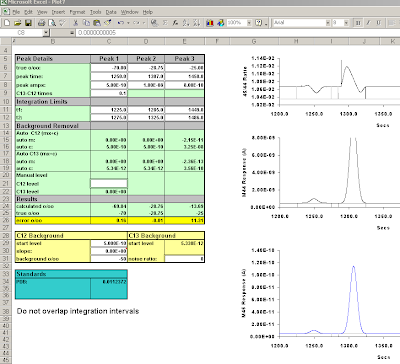Open the font size dropdown
The image size is (400, 364).
point(346,23)
